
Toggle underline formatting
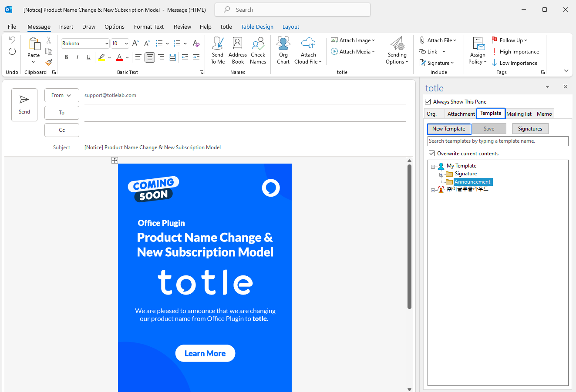pyautogui.click(x=89, y=57)
